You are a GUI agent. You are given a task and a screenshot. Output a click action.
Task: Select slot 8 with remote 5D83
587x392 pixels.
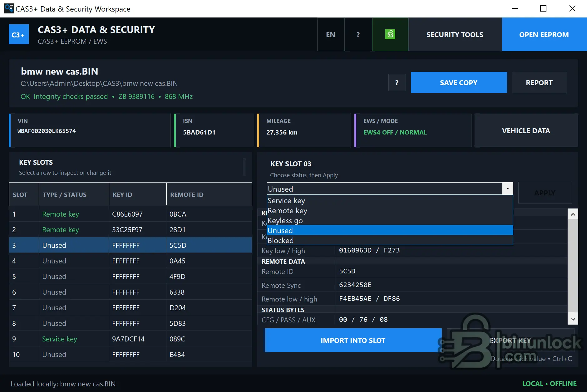coord(131,323)
